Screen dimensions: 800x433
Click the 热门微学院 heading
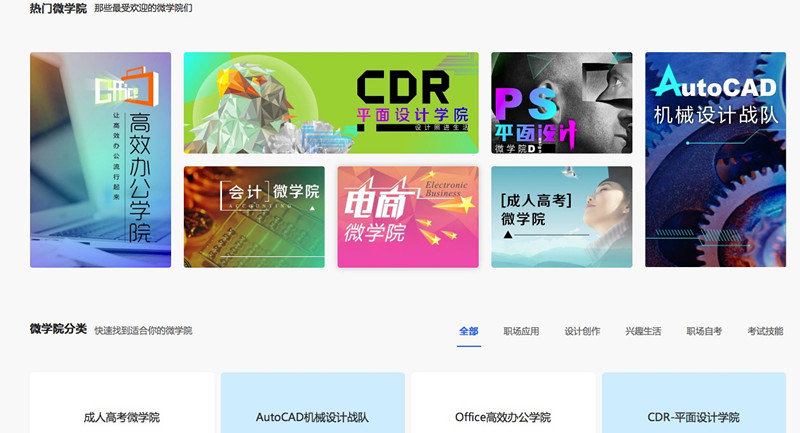58,8
